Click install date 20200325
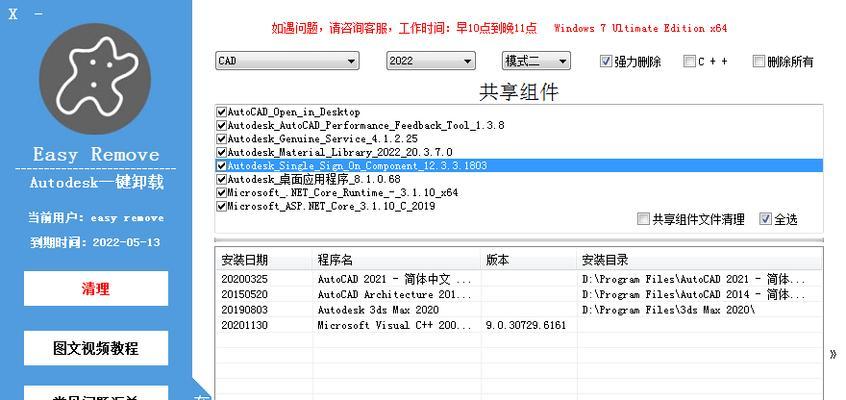This screenshot has width=846, height=400. pyautogui.click(x=244, y=280)
